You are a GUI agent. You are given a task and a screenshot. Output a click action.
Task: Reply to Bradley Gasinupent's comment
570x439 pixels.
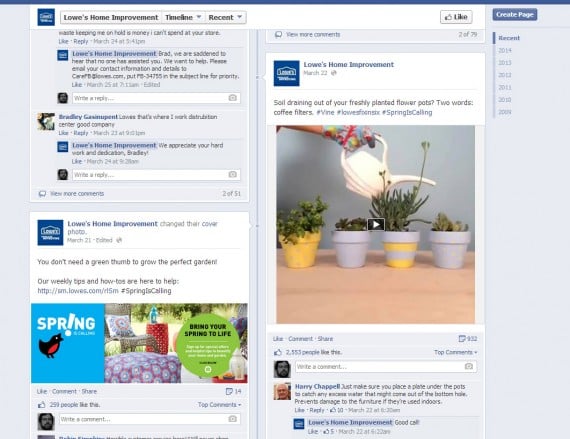click(81, 133)
